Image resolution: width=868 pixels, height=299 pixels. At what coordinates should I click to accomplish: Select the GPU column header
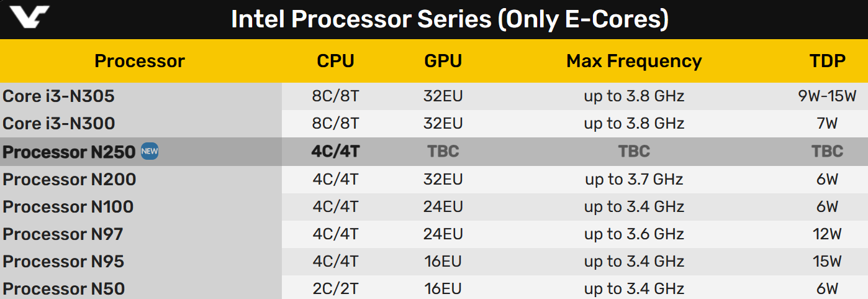pos(443,61)
